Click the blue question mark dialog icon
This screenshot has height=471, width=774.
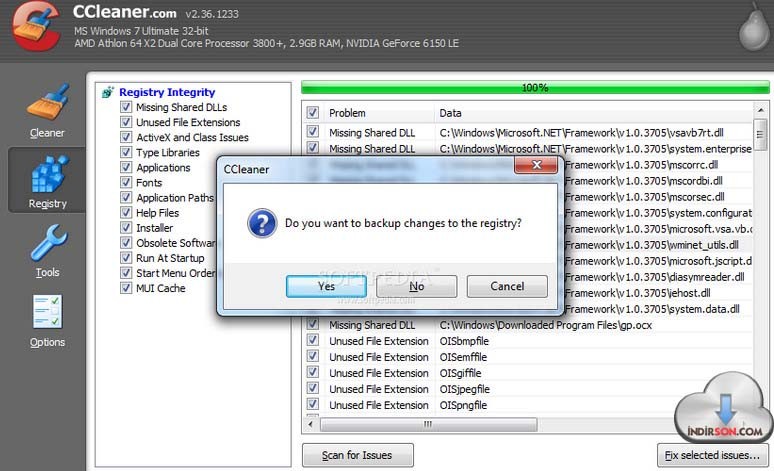tap(262, 223)
